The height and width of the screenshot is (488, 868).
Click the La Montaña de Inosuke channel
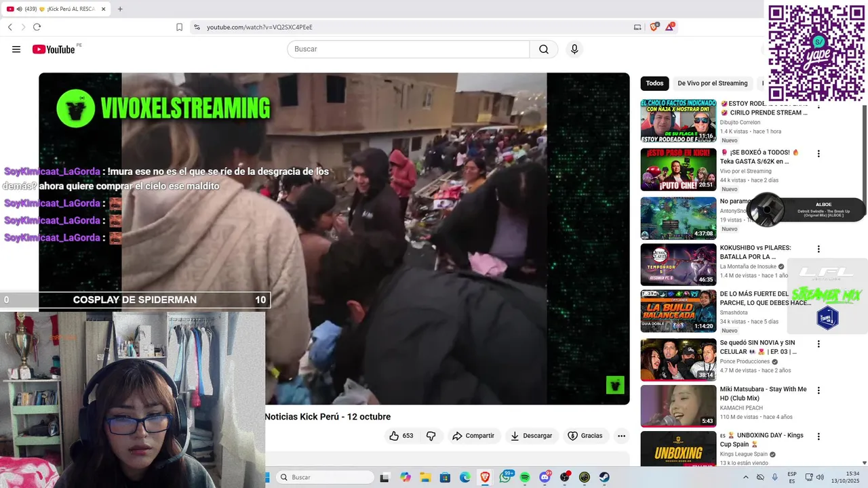coord(748,266)
